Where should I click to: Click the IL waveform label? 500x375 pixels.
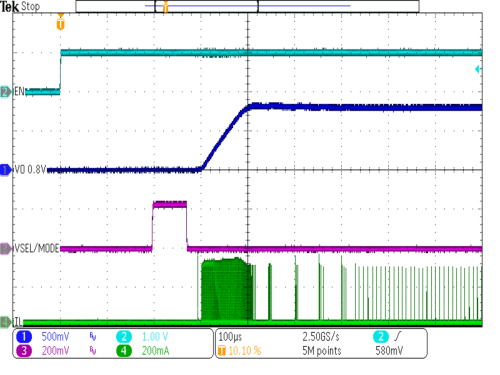point(18,322)
